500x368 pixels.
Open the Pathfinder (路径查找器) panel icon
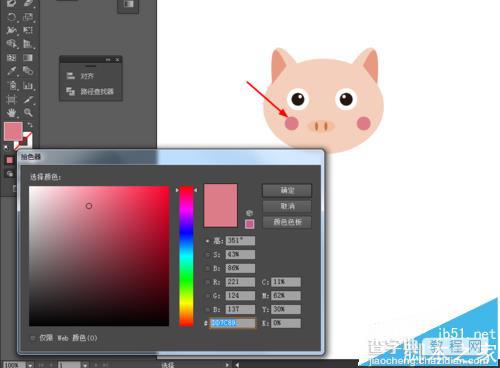pyautogui.click(x=70, y=91)
